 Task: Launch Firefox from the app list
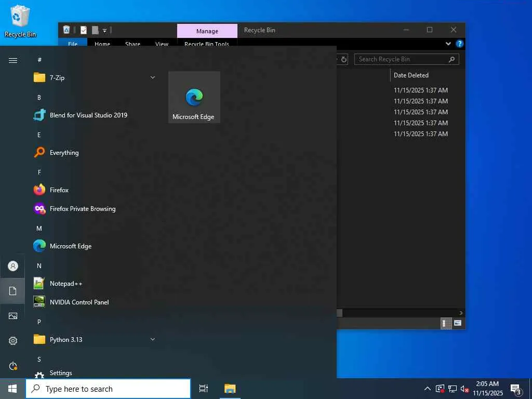tap(95, 190)
